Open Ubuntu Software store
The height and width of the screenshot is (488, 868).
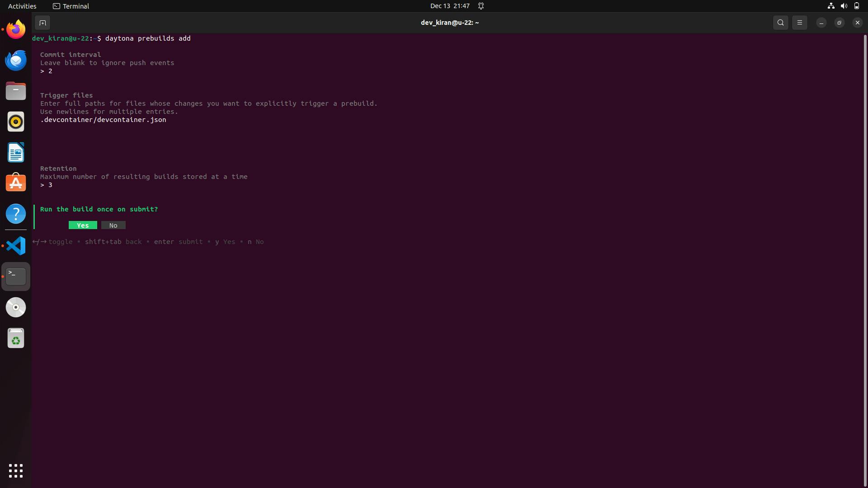[16, 183]
